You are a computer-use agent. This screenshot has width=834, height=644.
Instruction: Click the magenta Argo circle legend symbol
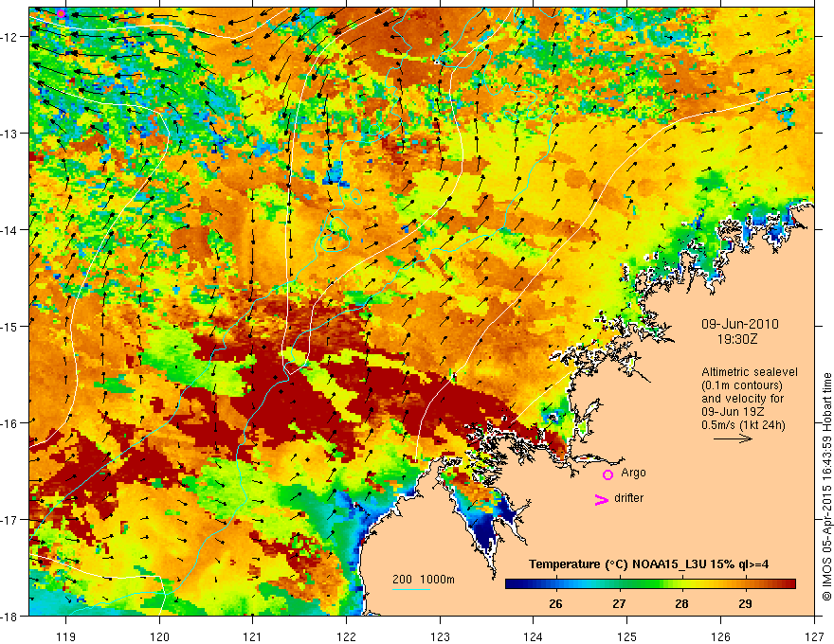(x=607, y=474)
